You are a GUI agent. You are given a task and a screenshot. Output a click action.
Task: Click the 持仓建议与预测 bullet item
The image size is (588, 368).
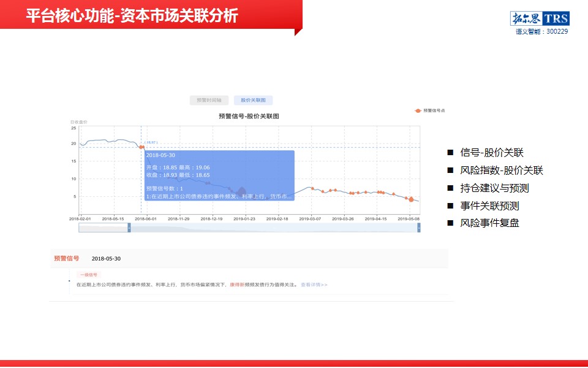(494, 188)
